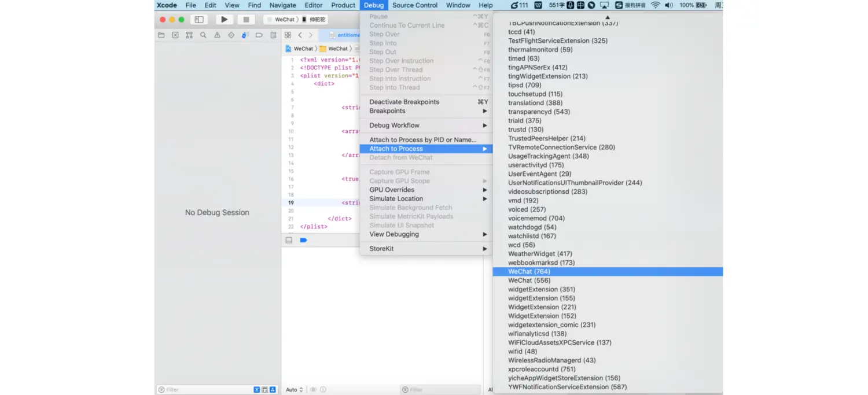Select webbookmarksd (173) process
Screen dimensions: 868x395
(x=608, y=263)
